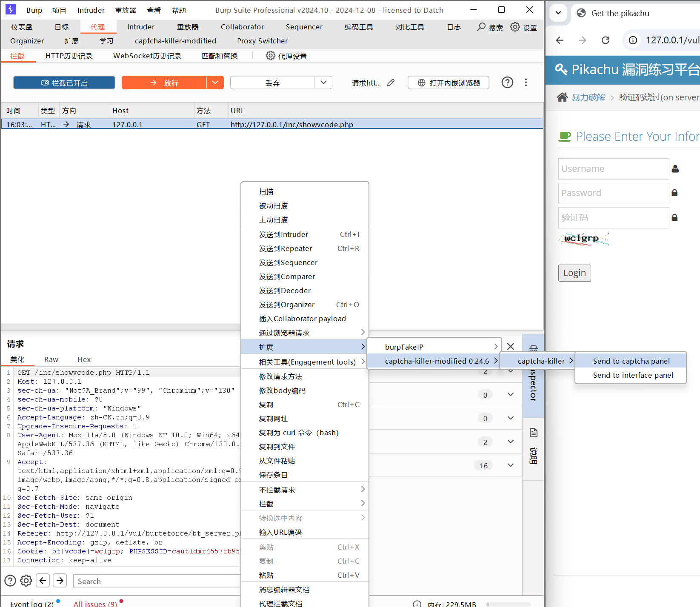
Task: Open search via magnifier icon
Action: click(481, 27)
